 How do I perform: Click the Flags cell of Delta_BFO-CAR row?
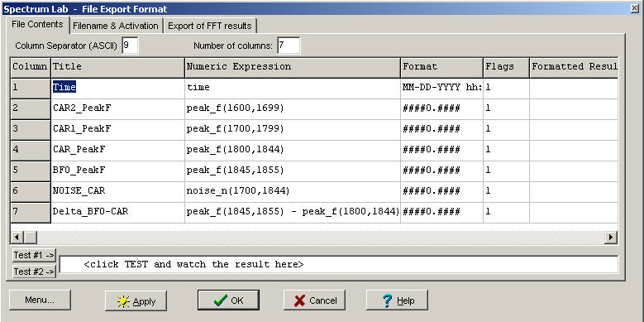click(506, 213)
